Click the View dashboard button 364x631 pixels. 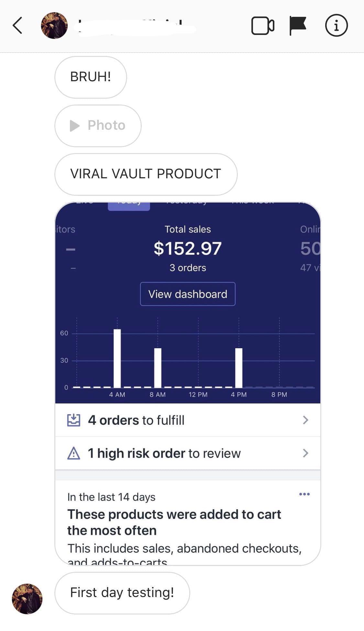point(188,294)
